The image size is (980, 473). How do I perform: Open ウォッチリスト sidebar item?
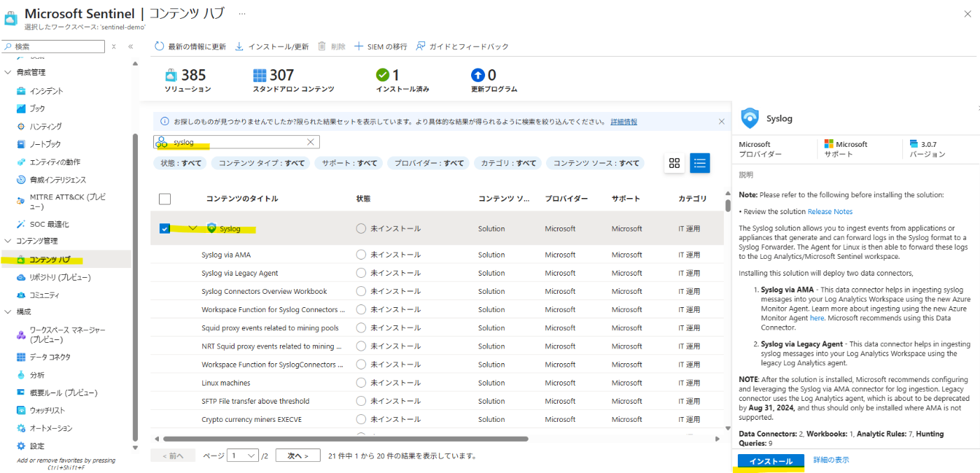coord(47,411)
